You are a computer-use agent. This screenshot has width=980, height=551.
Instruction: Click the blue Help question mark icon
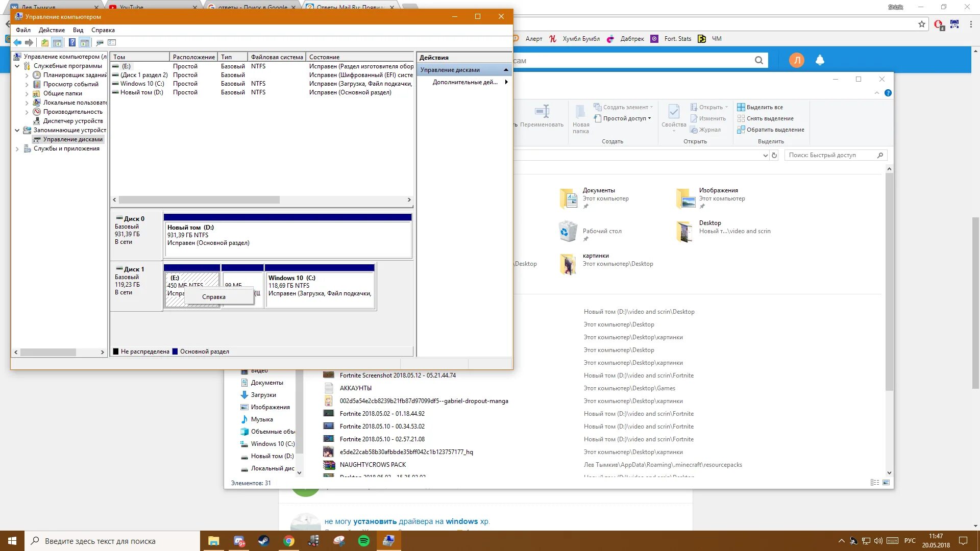click(72, 43)
